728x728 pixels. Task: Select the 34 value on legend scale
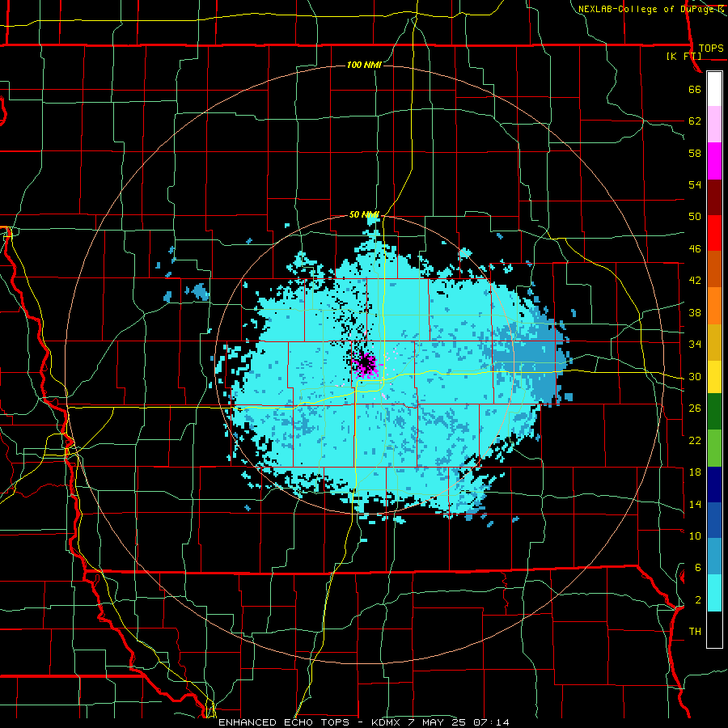coord(695,345)
